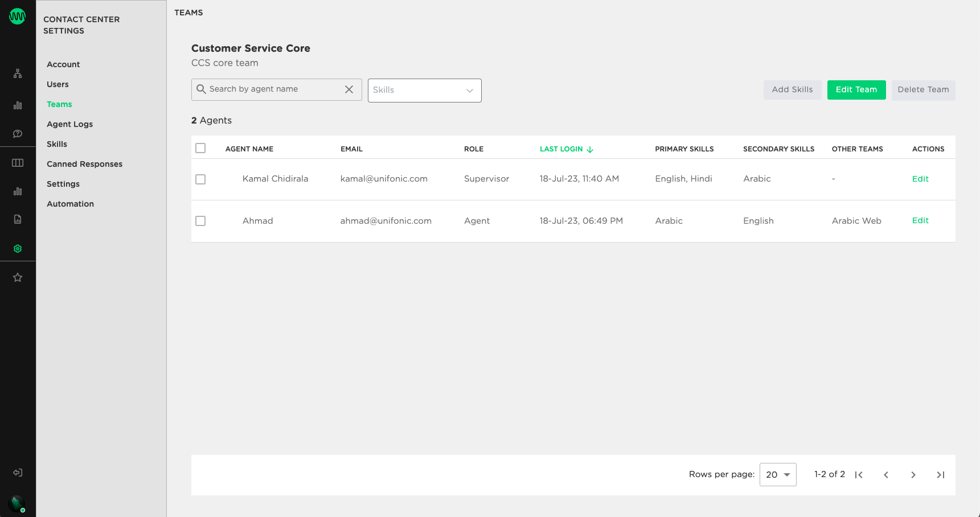The width and height of the screenshot is (980, 517).
Task: Click the Ahmad name cell
Action: click(258, 221)
